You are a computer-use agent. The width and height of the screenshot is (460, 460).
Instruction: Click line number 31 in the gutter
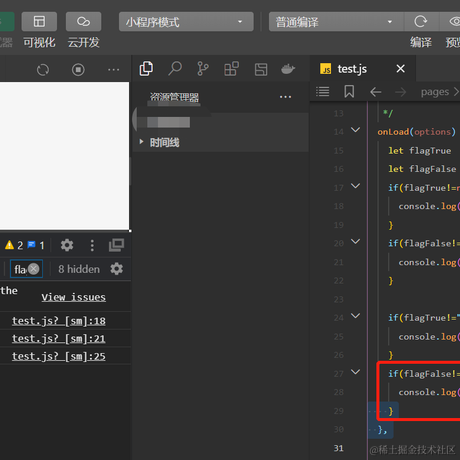339,448
